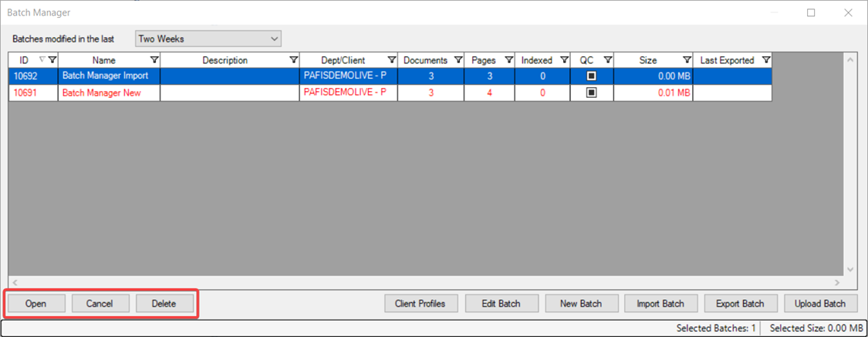Filter the Last Exported column
This screenshot has height=337, width=868.
(x=765, y=60)
